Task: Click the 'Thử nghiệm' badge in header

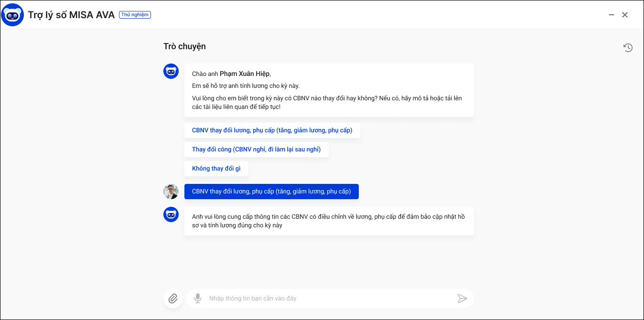Action: point(135,15)
